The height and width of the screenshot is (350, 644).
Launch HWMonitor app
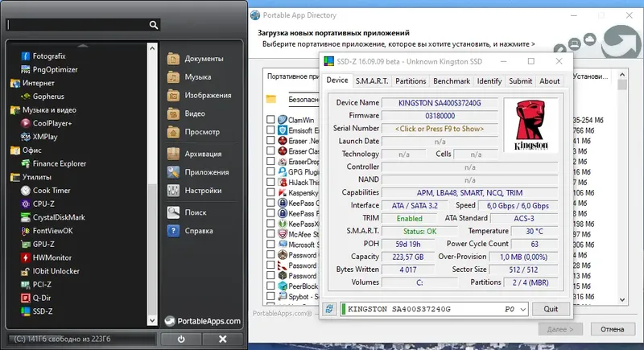47,257
